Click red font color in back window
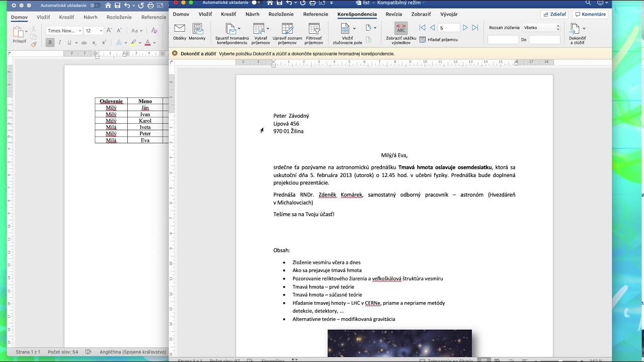 coord(147,43)
